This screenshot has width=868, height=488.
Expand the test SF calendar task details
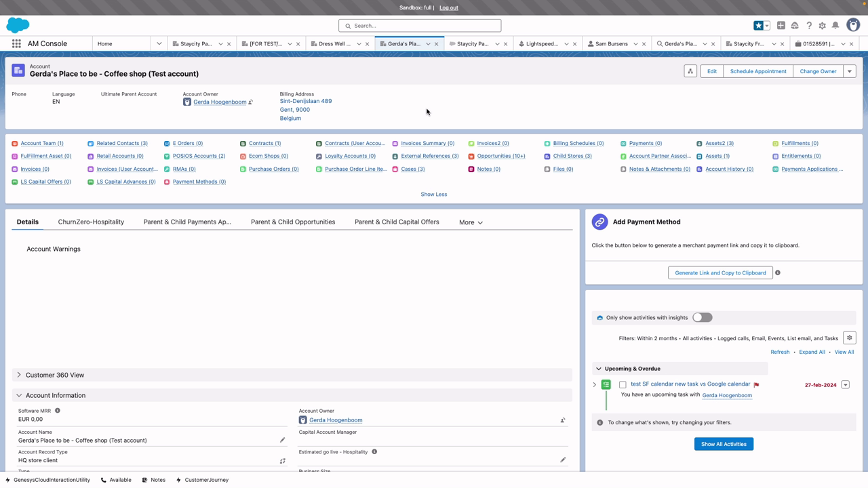point(595,385)
